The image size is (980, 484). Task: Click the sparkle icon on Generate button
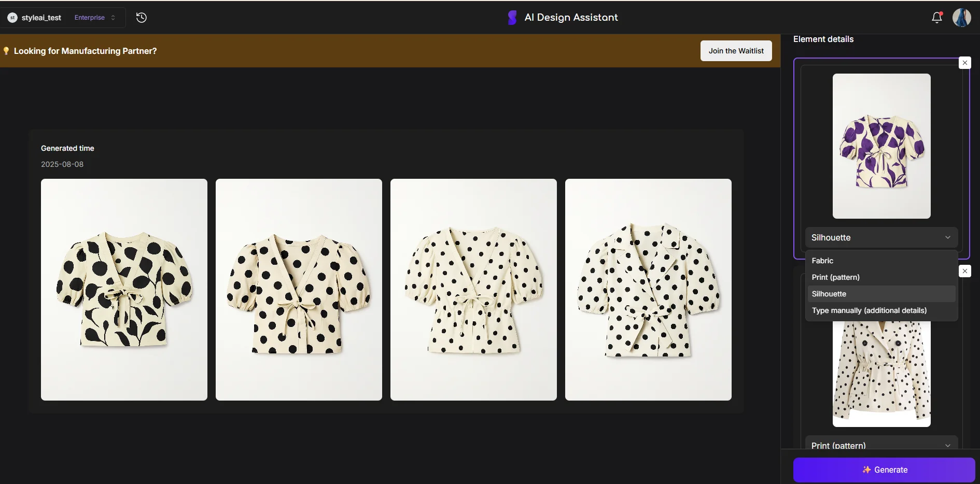click(x=866, y=470)
